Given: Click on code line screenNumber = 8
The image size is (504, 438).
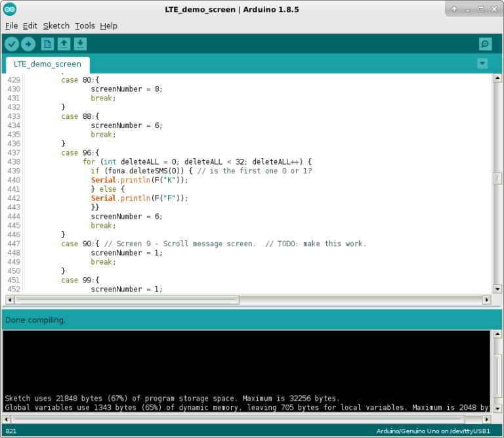Looking at the screenshot, I should (x=126, y=89).
